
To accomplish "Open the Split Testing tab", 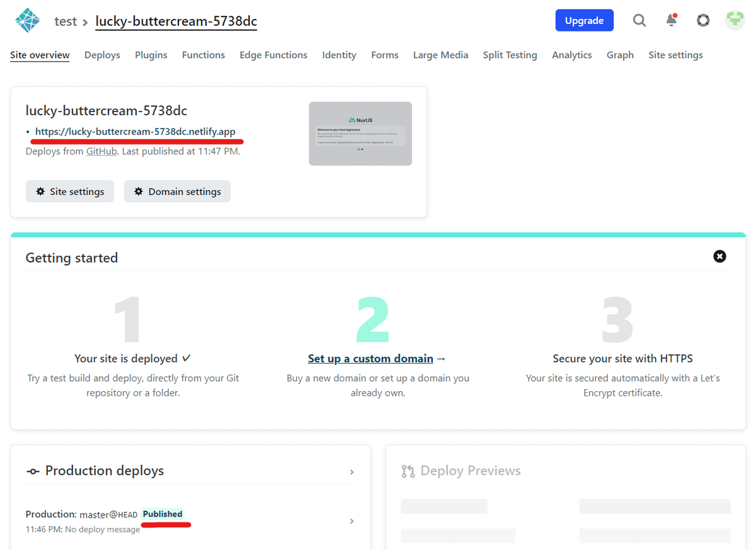I will pyautogui.click(x=510, y=55).
